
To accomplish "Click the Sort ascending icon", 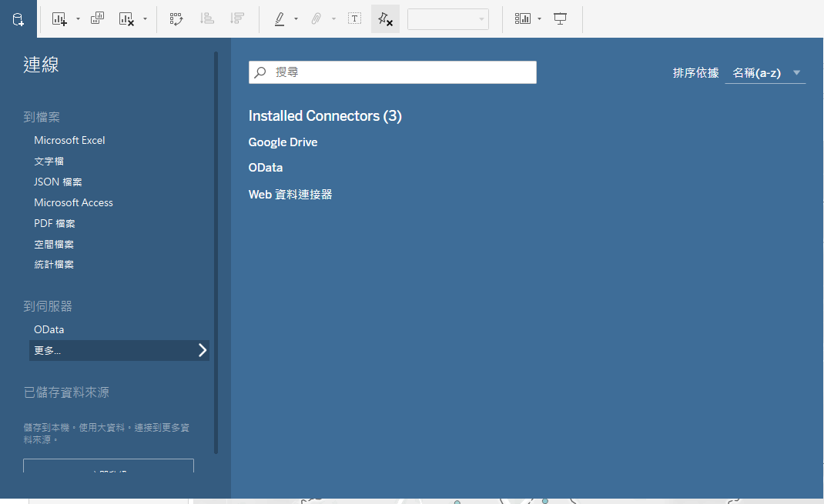I will coord(206,19).
